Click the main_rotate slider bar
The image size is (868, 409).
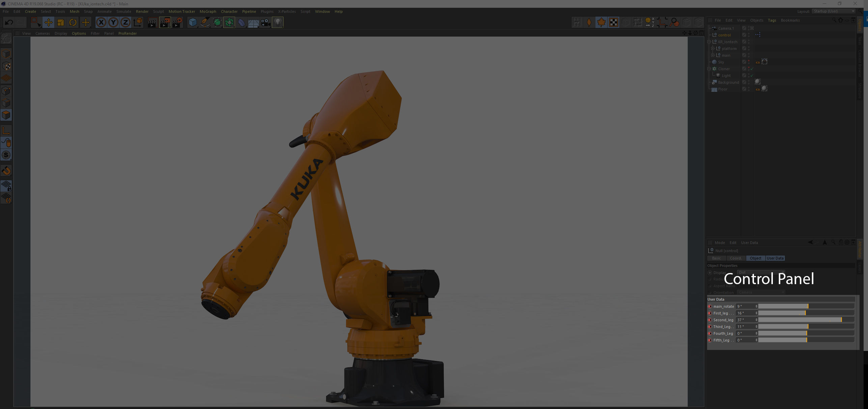click(x=806, y=306)
